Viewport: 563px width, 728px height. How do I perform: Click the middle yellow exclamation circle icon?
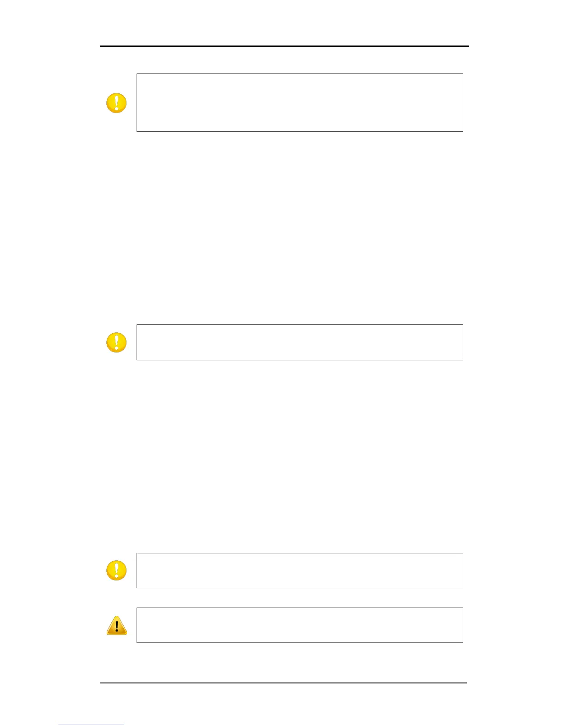(116, 342)
